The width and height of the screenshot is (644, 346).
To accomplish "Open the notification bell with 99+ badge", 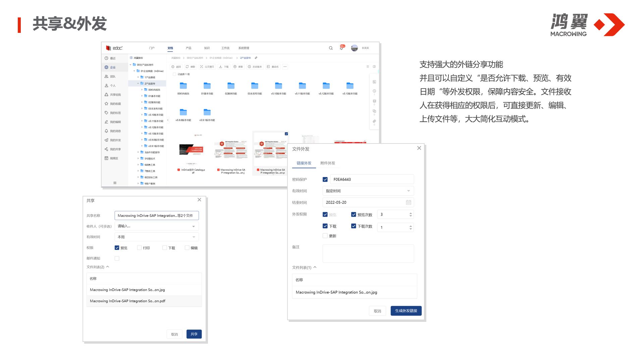I will 341,48.
